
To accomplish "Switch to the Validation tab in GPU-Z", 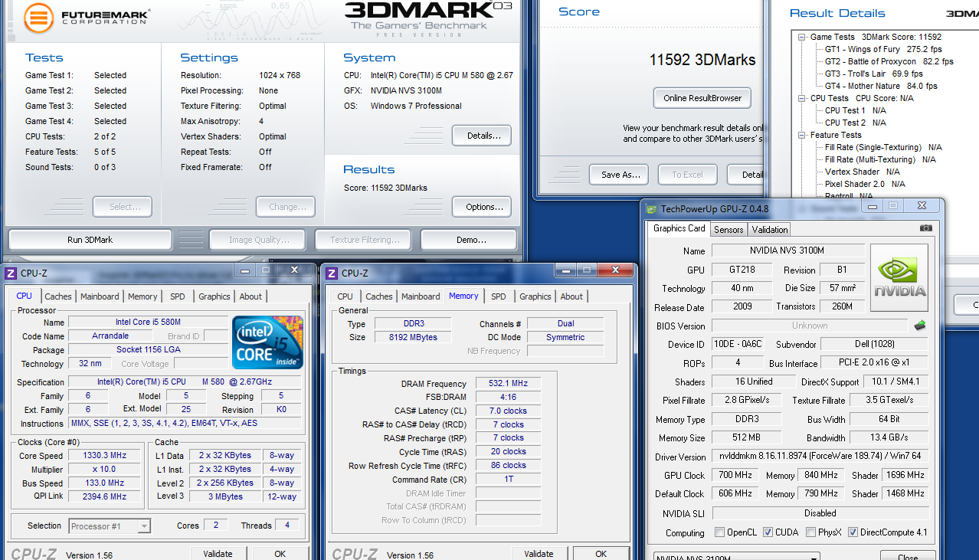I will (x=770, y=230).
